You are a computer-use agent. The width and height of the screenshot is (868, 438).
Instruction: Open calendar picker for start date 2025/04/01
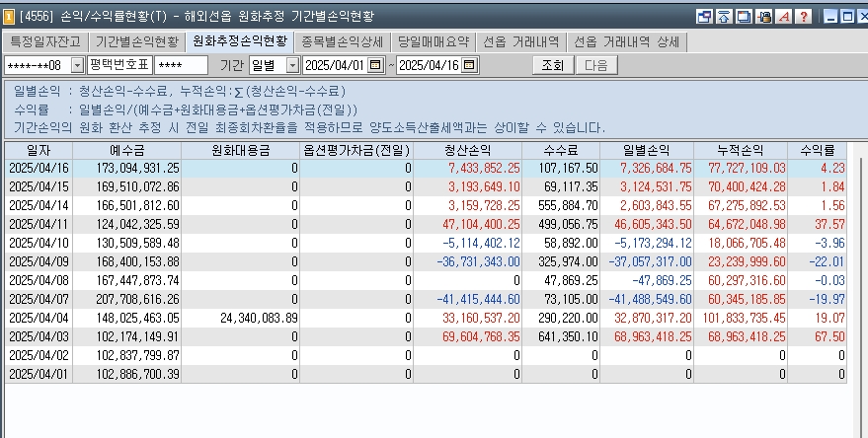coord(375,65)
